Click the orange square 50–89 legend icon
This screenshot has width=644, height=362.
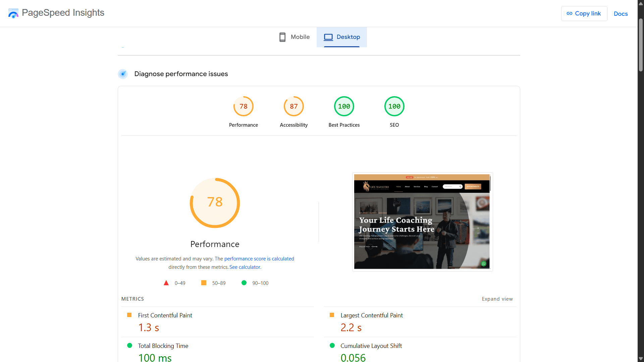click(204, 283)
